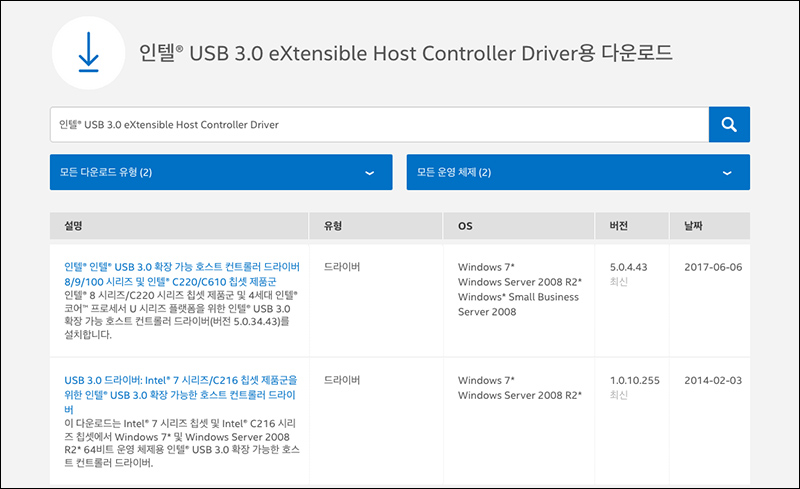
Task: Focus the driver search input field
Action: [x=379, y=125]
